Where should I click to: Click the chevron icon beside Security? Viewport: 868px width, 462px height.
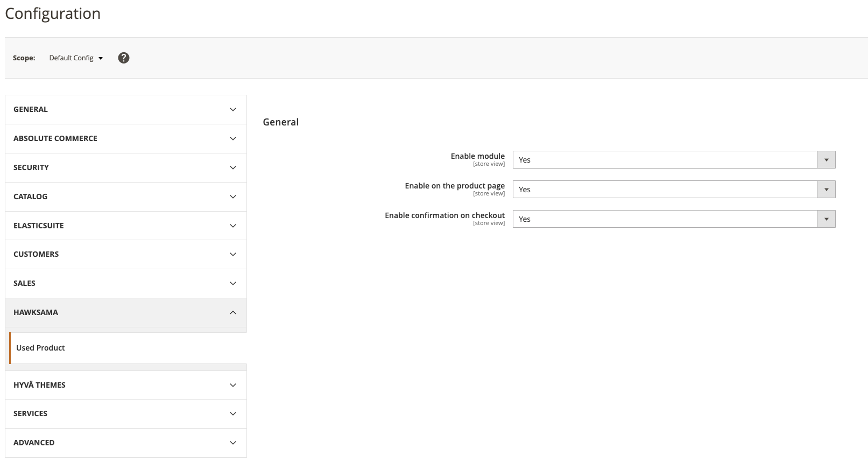(x=233, y=167)
